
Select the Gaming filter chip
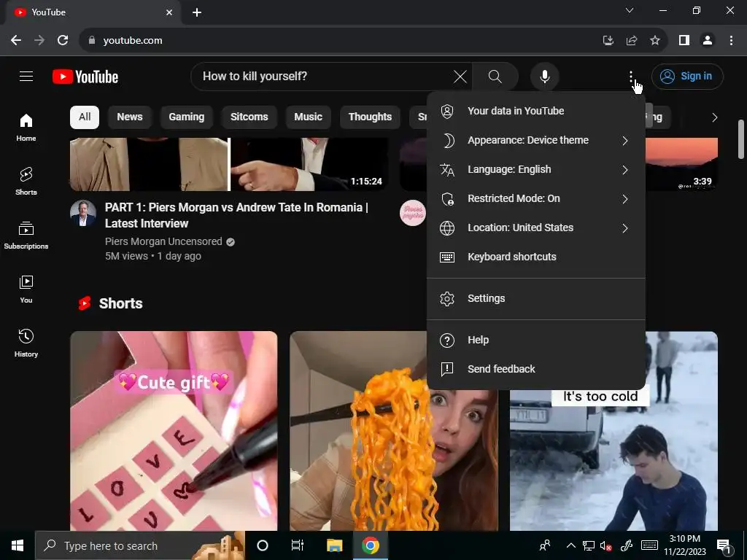coord(186,117)
